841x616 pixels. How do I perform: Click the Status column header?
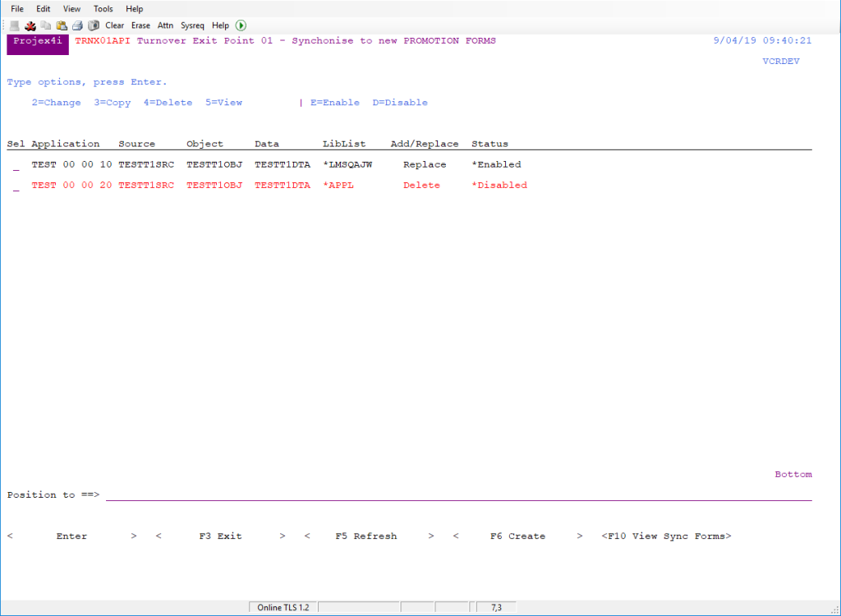[x=489, y=144]
